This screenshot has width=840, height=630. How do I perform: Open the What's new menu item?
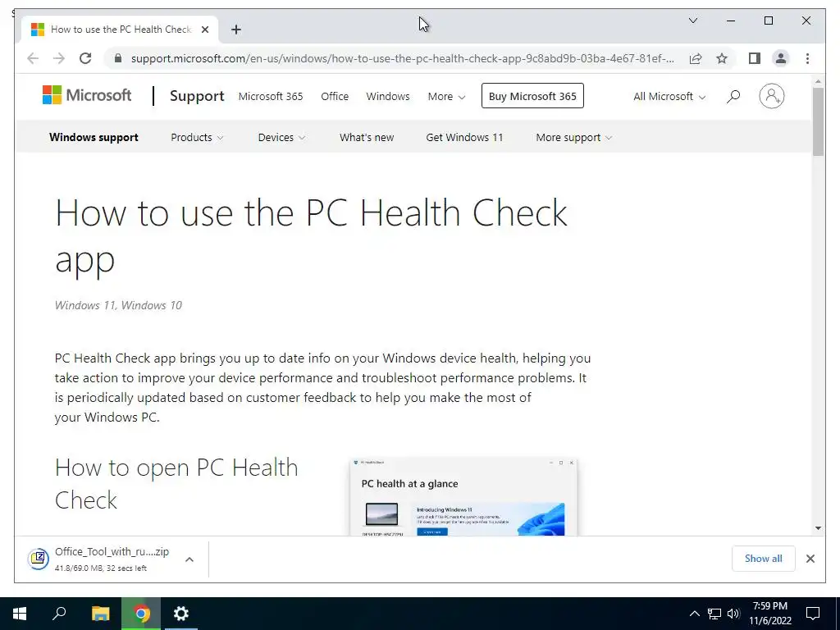(367, 137)
